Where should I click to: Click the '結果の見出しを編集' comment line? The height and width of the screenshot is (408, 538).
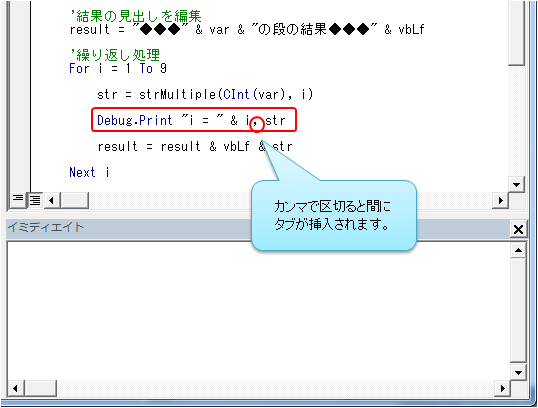pos(136,16)
